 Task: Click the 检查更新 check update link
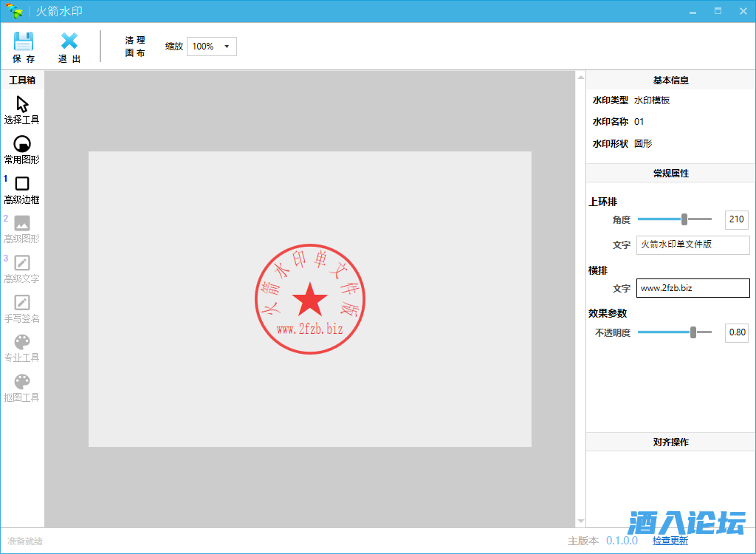pos(670,541)
